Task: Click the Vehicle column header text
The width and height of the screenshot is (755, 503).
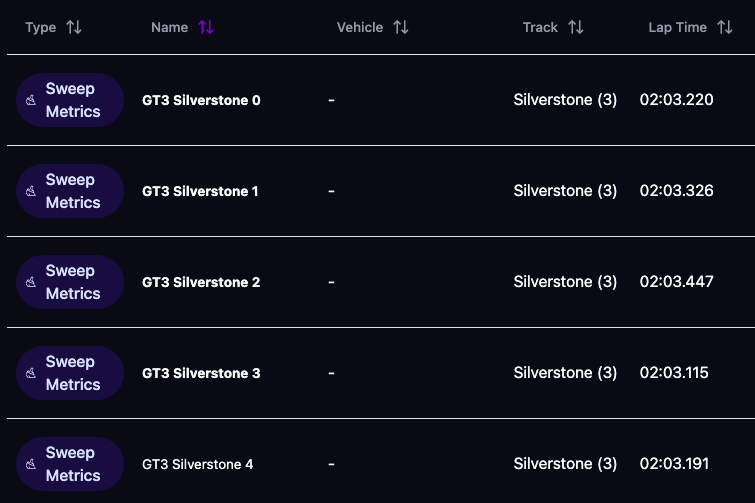Action: click(x=360, y=27)
